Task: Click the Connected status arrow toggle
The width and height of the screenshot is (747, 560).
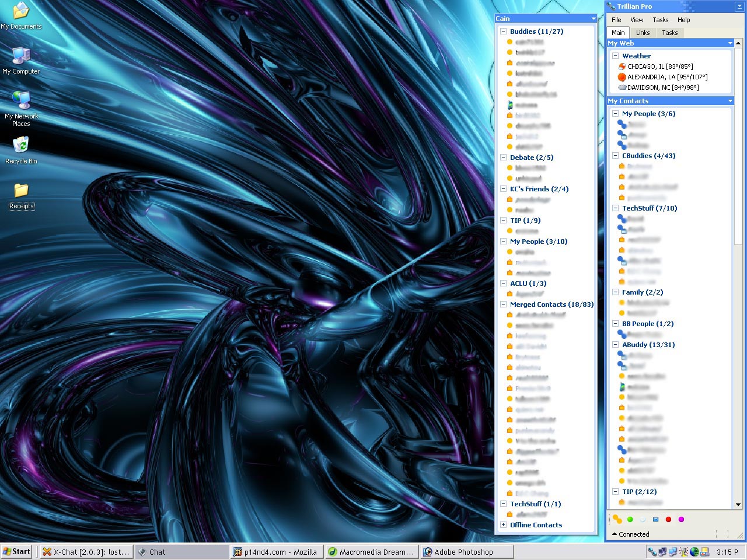Action: tap(614, 534)
